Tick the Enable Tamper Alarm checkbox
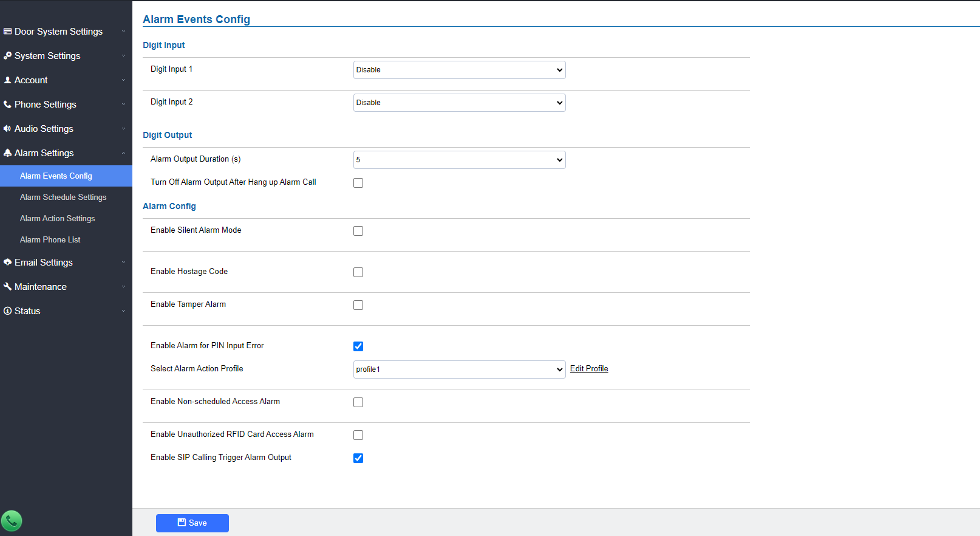The width and height of the screenshot is (980, 536). click(358, 305)
